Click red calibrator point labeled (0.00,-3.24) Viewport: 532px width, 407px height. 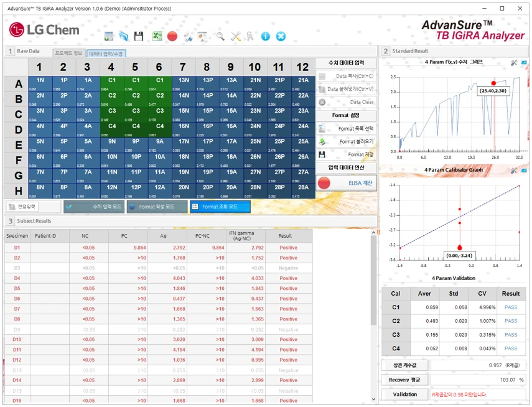460,248
